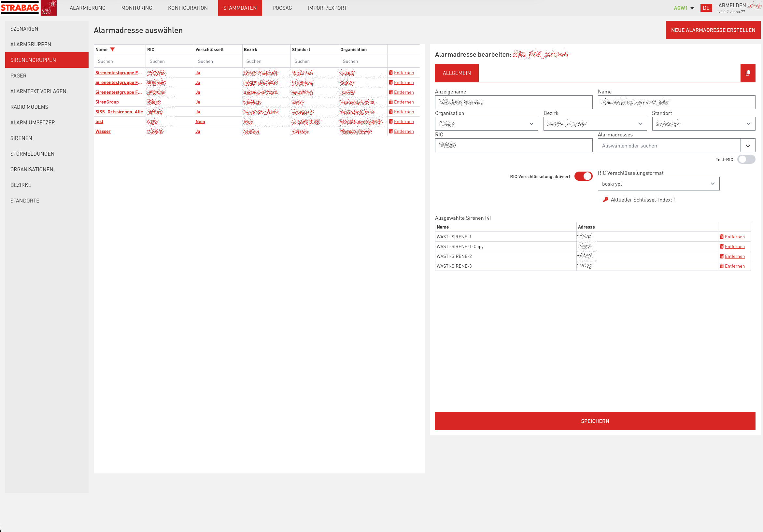Screen dimensions: 763x532
Task: Click the Name column search field
Action: (x=120, y=61)
